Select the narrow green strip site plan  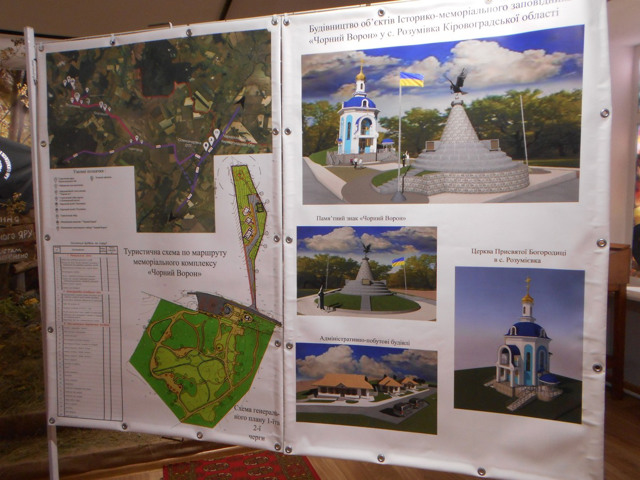[x=250, y=235]
